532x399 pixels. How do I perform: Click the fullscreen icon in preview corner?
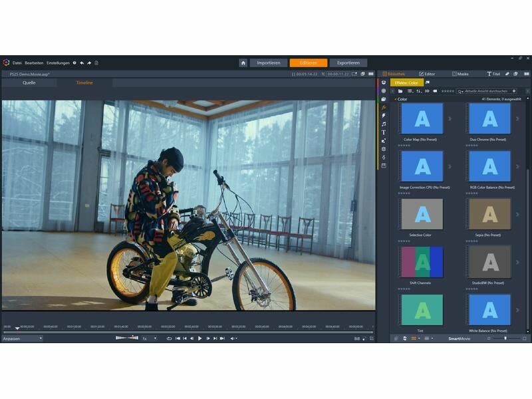tap(372, 338)
